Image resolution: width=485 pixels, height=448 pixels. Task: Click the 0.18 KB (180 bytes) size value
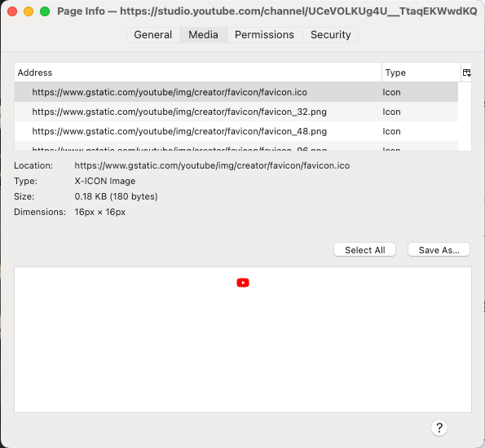click(116, 196)
